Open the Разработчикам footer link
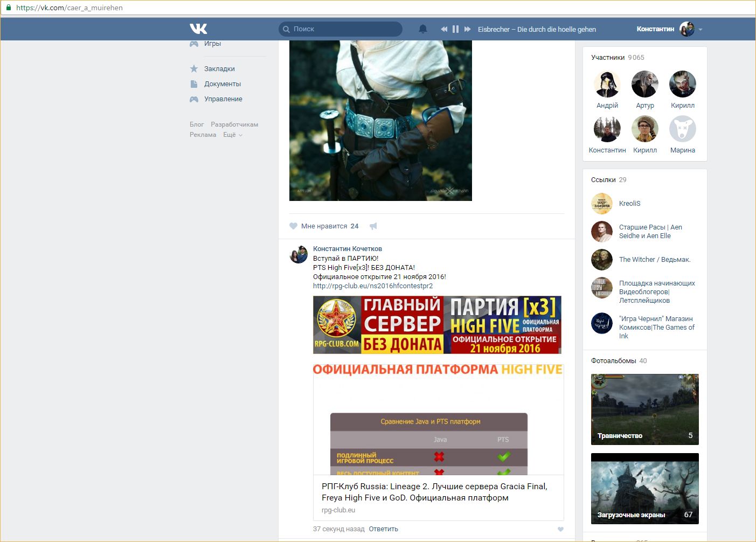Viewport: 756px width, 542px height. point(234,124)
